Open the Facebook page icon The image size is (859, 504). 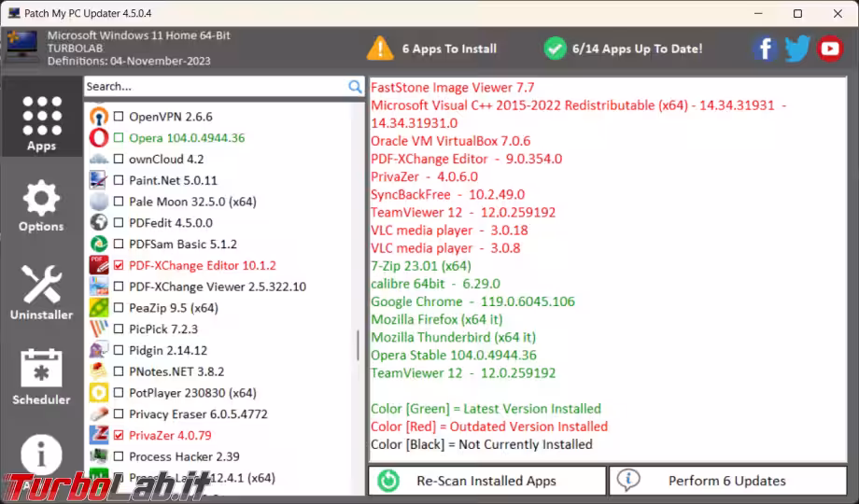[765, 49]
